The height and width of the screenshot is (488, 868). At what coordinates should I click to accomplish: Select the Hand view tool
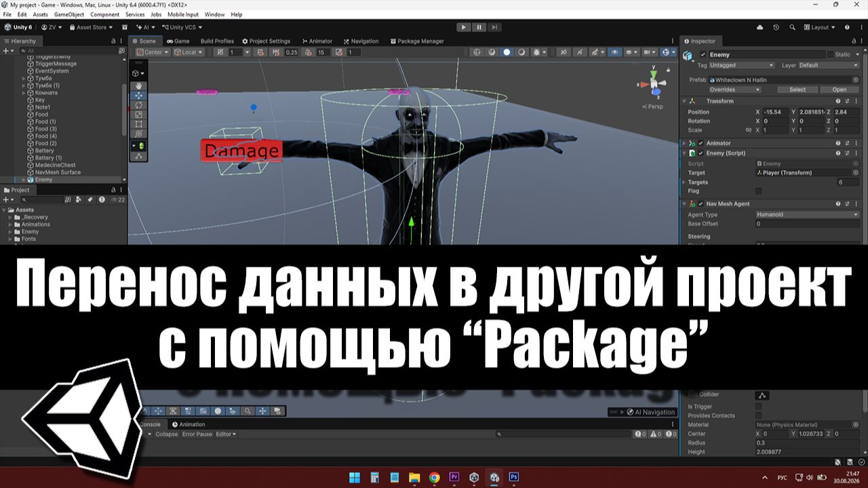139,86
